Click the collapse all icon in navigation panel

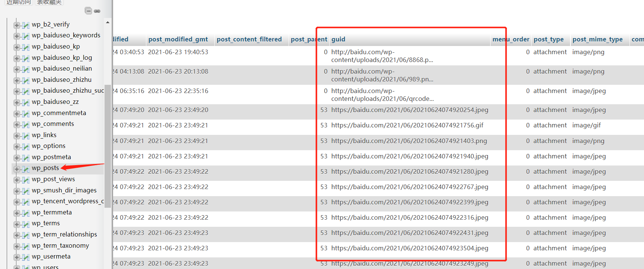tap(88, 11)
